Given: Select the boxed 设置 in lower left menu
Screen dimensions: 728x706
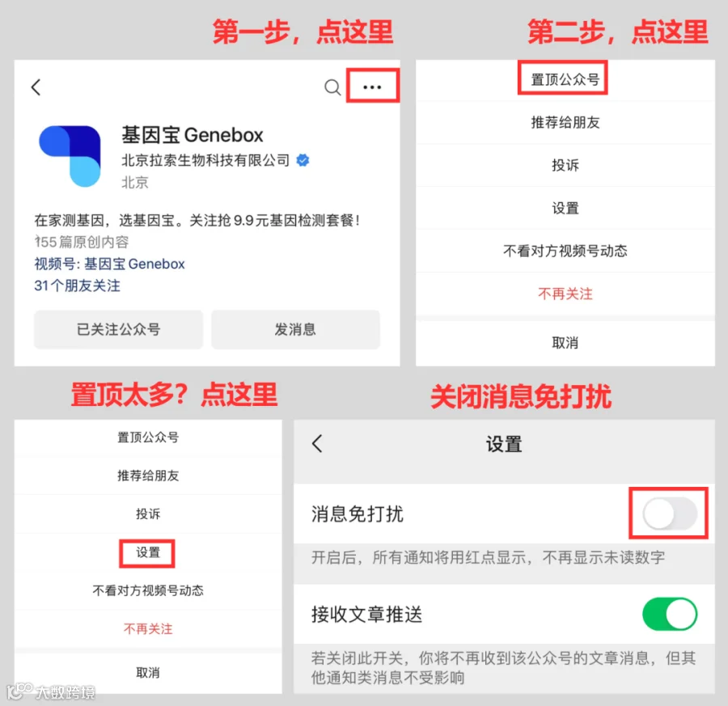Looking at the screenshot, I should click(x=148, y=552).
